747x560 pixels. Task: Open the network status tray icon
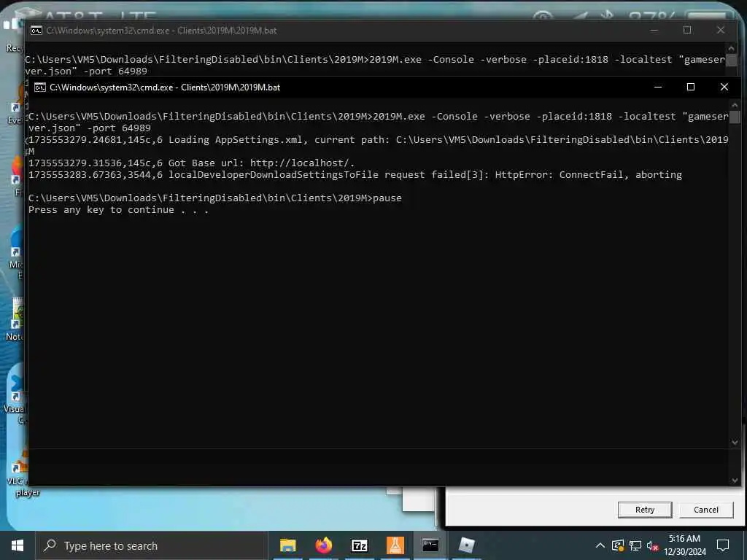coord(635,545)
